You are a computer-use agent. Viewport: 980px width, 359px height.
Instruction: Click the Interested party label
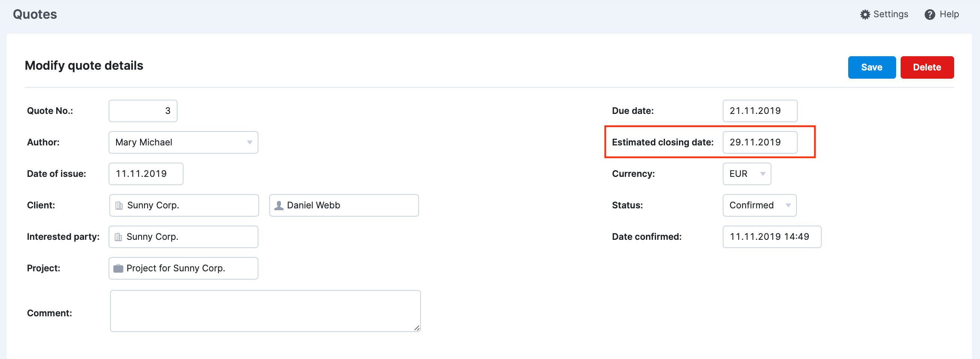tap(63, 237)
